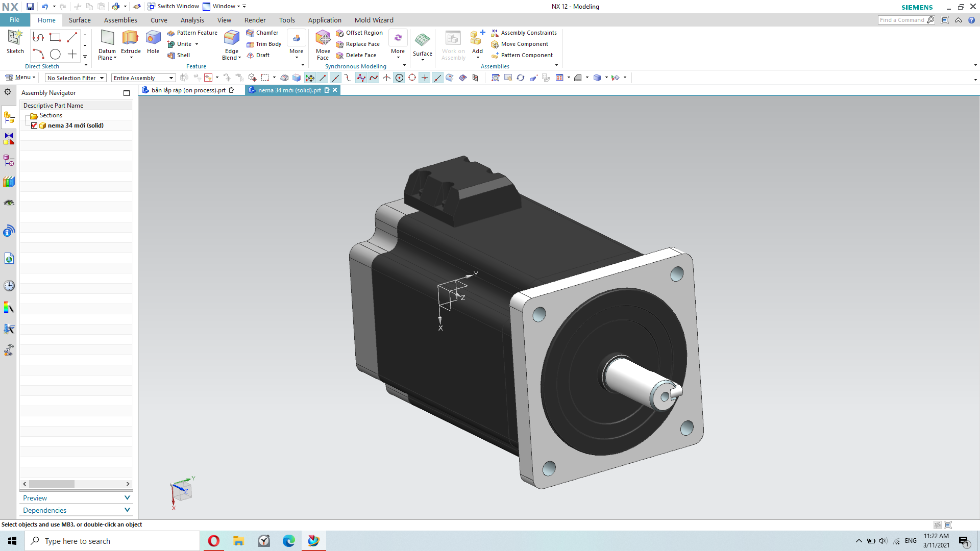Viewport: 980px width, 551px height.
Task: Click the Switch Window button
Action: [173, 7]
